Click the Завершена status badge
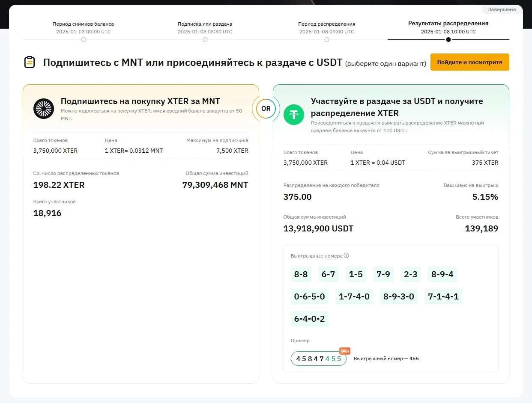This screenshot has width=532, height=403. [502, 9]
